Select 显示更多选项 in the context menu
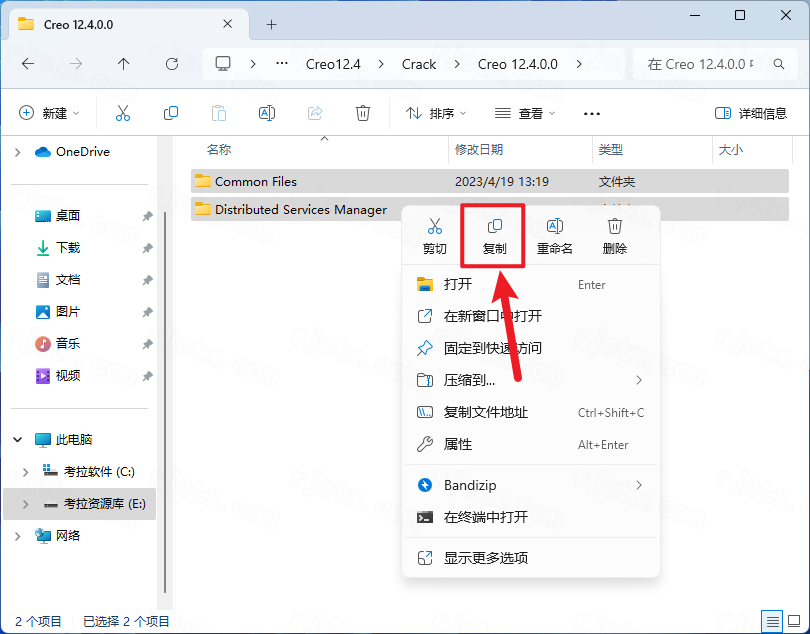Screen dimensions: 810x634 531,558
